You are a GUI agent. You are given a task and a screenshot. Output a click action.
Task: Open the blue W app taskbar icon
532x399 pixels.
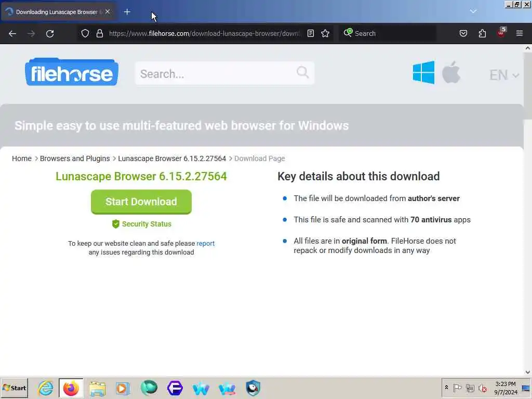201,389
